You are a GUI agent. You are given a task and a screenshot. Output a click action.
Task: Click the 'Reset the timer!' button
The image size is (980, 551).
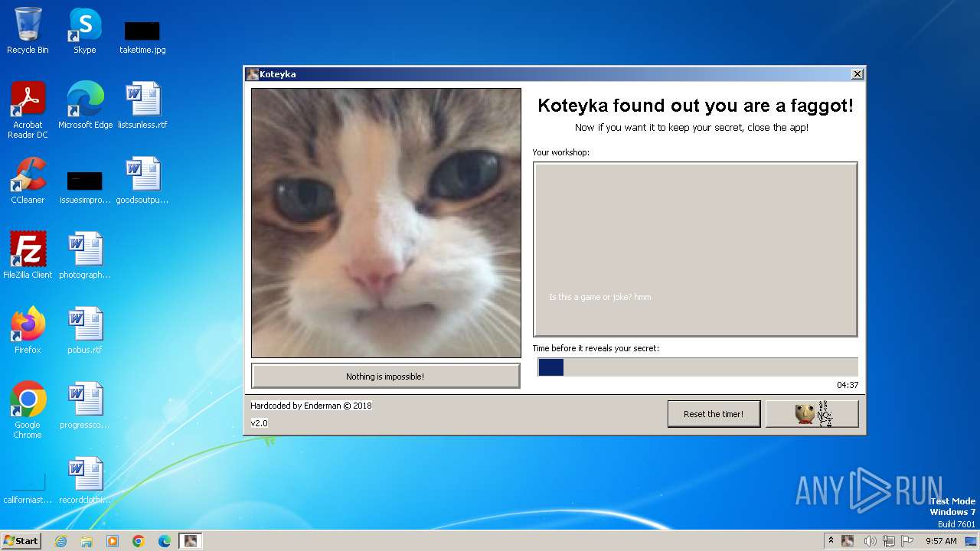pos(714,414)
